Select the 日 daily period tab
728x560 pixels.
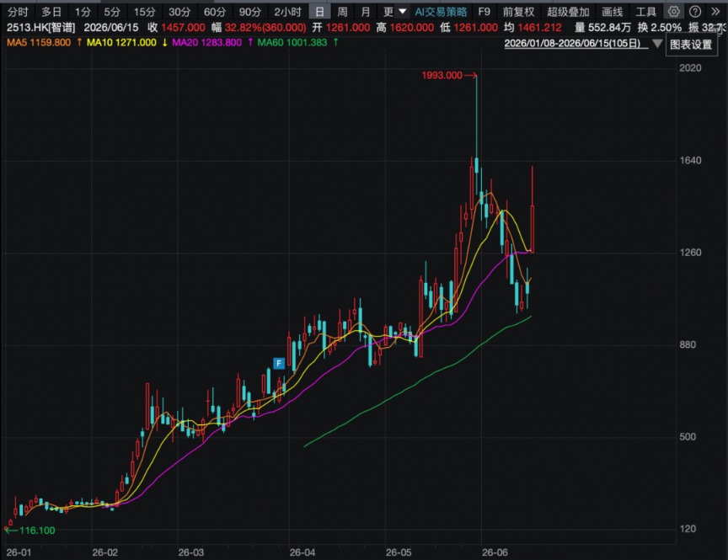point(319,12)
